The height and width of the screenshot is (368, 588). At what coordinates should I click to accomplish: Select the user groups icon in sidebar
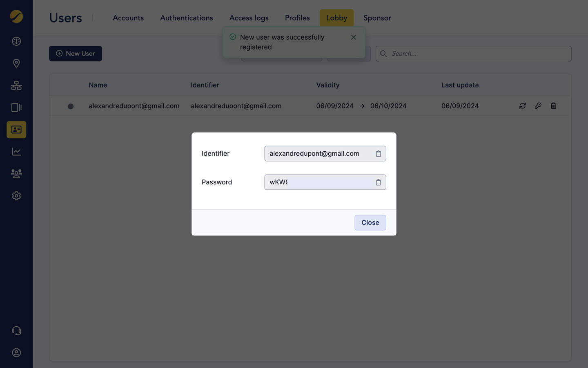pyautogui.click(x=16, y=173)
